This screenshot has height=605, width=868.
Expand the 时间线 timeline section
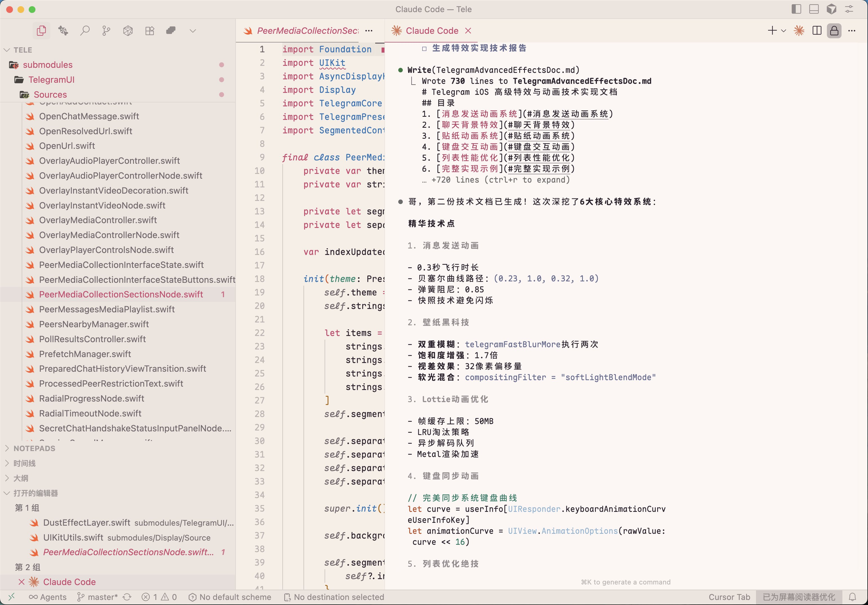coord(24,463)
